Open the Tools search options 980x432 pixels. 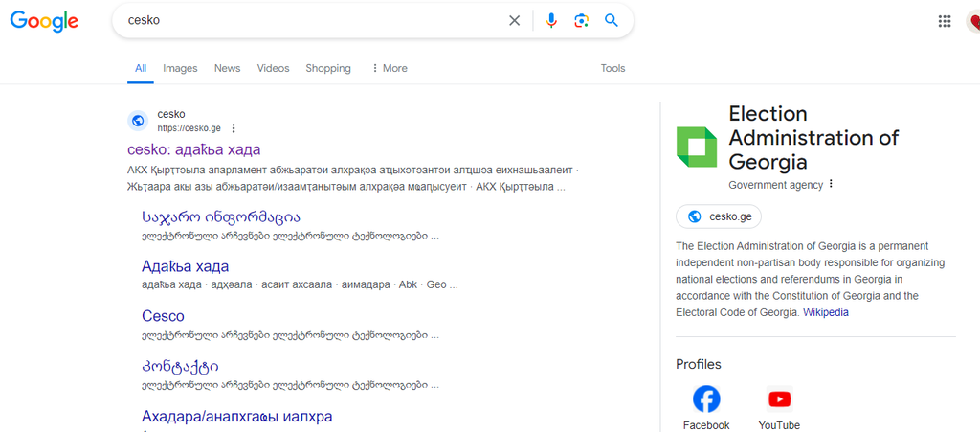(612, 68)
